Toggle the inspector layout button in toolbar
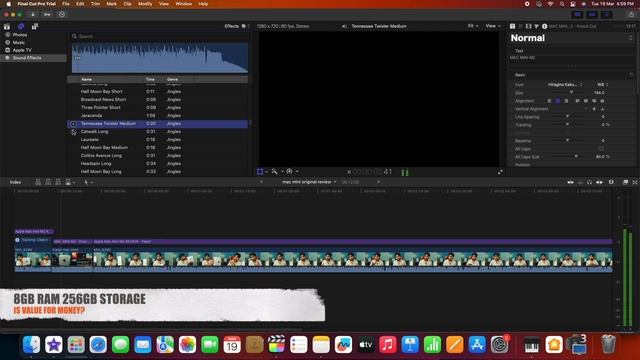The width and height of the screenshot is (640, 360). 607,14
